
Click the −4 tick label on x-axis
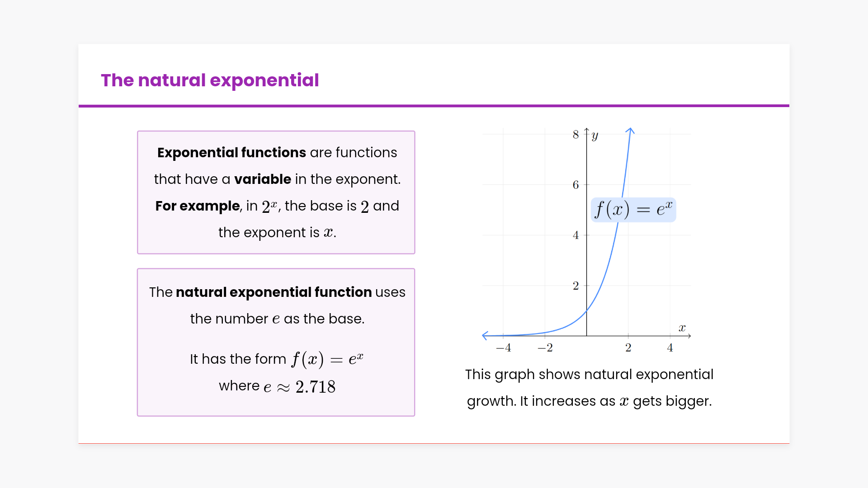point(503,348)
